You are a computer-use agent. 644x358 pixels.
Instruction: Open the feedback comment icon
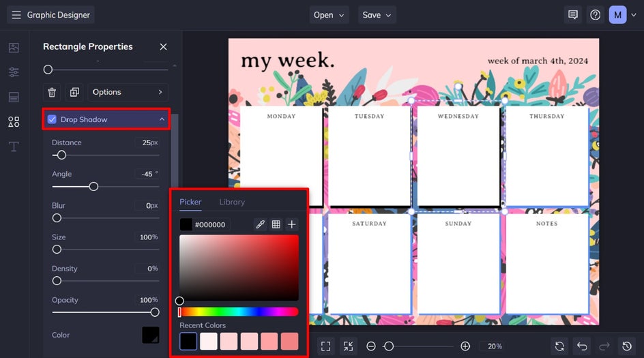click(572, 15)
